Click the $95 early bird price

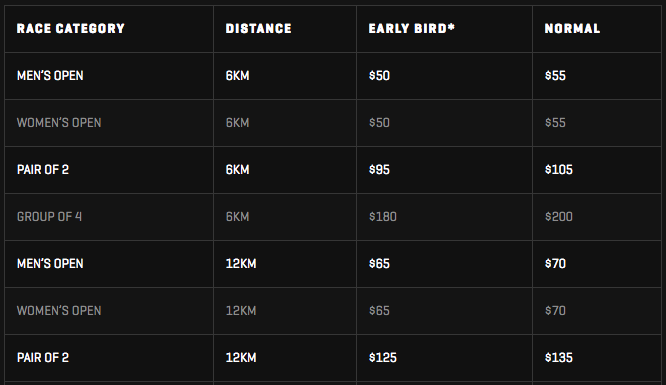(379, 170)
